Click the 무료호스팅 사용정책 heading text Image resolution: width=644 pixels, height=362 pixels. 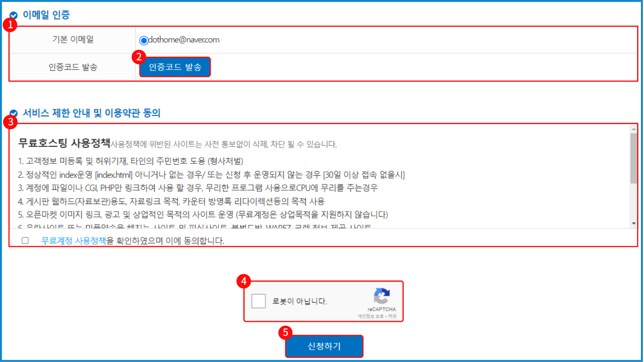(x=64, y=143)
